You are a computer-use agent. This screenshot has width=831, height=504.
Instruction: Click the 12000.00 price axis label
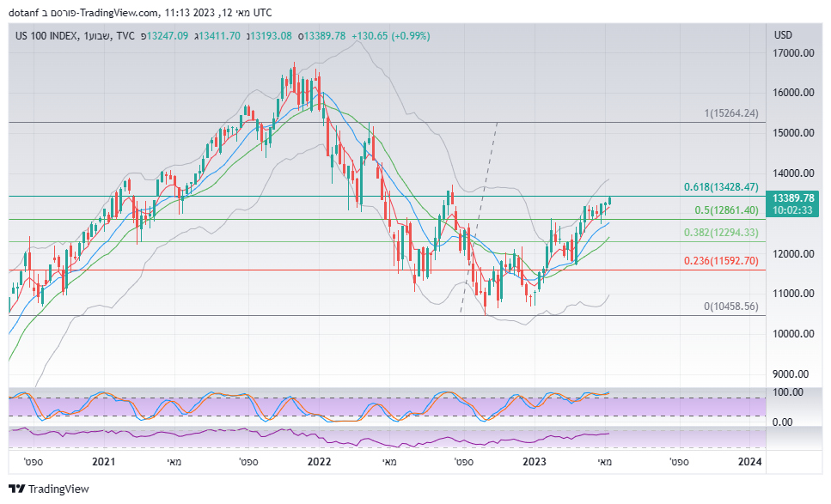tap(793, 253)
